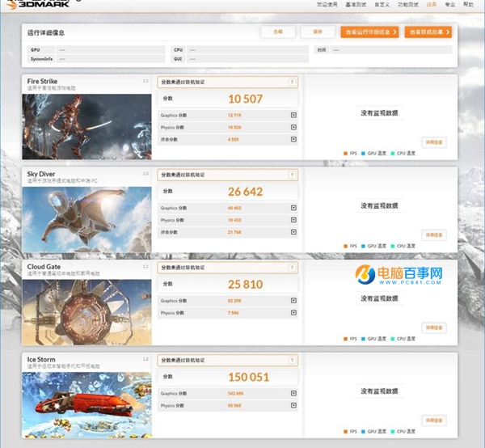
Task: Expand Sky Diver combined score 21 768 details
Action: coord(293,232)
